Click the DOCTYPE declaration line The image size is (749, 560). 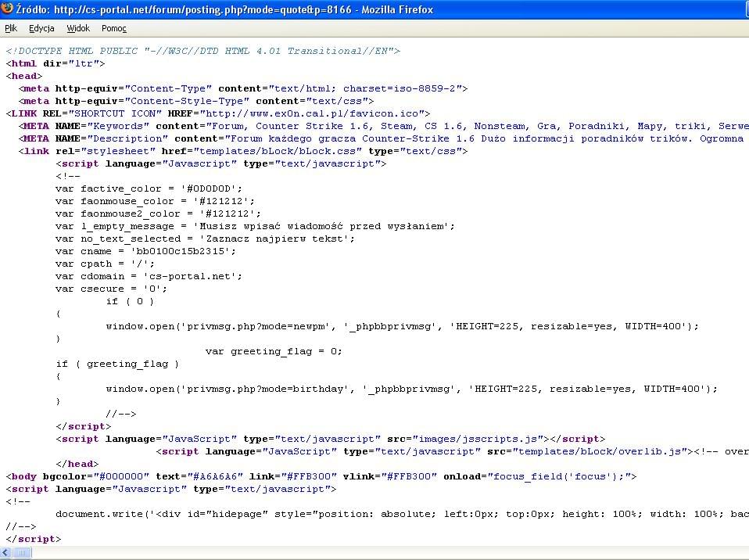click(203, 51)
